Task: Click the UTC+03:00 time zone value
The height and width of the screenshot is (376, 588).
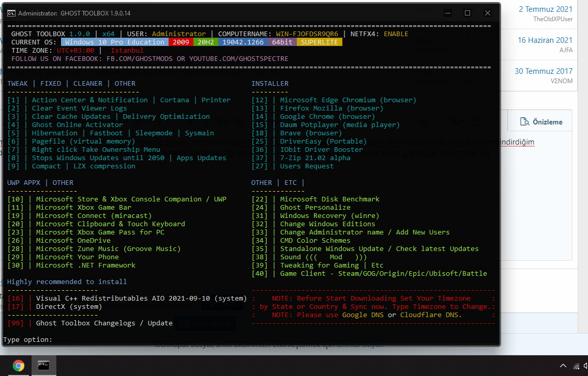Action: pyautogui.click(x=76, y=50)
